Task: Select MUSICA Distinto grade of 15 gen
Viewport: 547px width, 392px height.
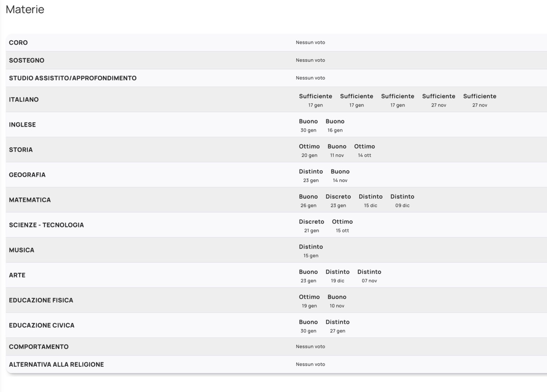Action: point(311,250)
